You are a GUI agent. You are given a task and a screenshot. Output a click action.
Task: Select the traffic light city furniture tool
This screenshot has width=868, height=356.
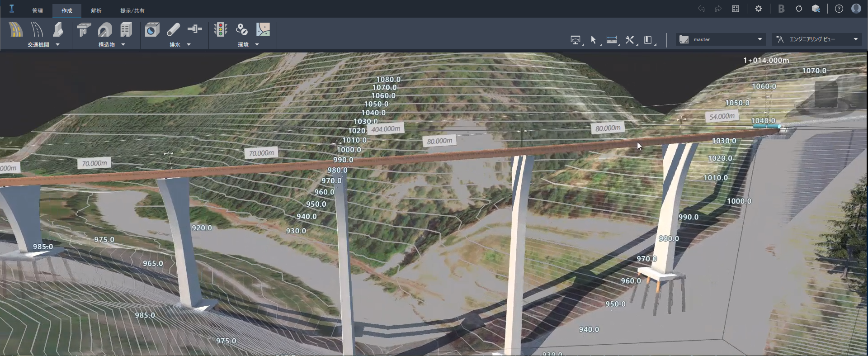[x=221, y=30]
